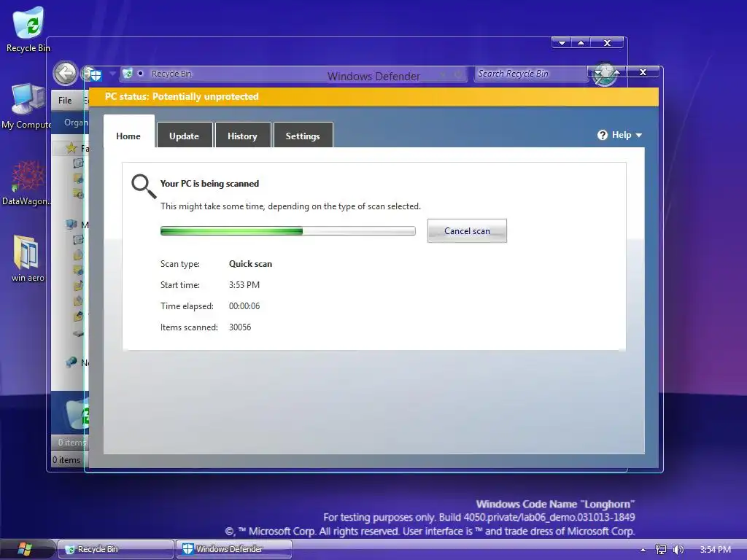Click the volume speaker tray icon
This screenshot has height=560, width=747.
point(678,550)
